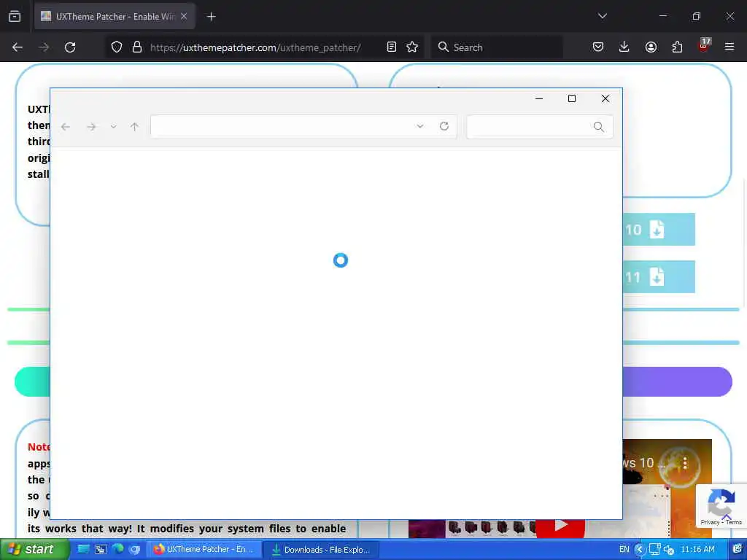The width and height of the screenshot is (747, 560).
Task: Focus the Firefox search box
Action: [497, 47]
